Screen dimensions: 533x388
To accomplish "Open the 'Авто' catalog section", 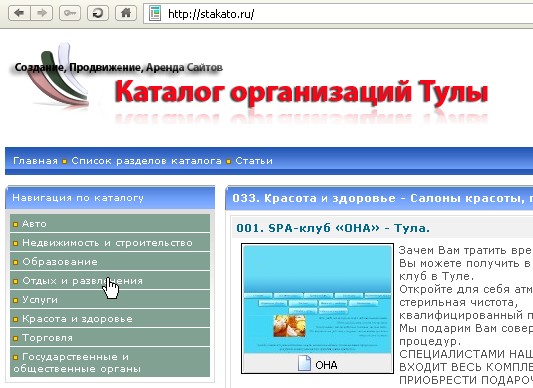I will point(110,224).
